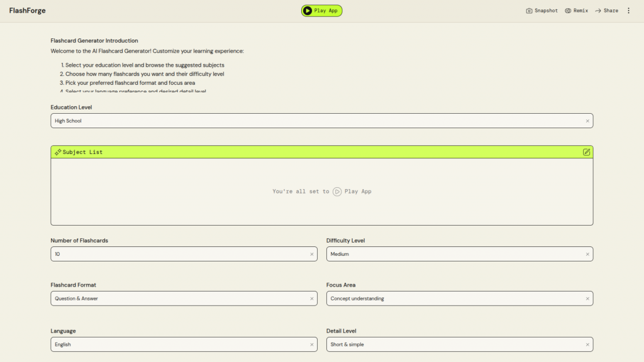644x362 pixels.
Task: Open the three-dot more options menu
Action: click(x=628, y=11)
